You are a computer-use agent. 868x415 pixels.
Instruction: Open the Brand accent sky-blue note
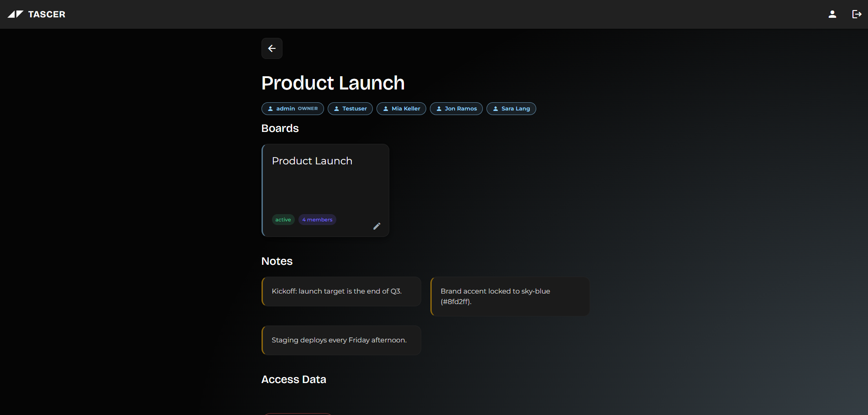510,296
